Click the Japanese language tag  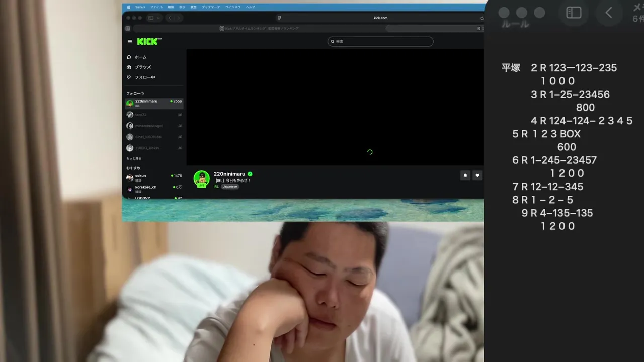[230, 187]
